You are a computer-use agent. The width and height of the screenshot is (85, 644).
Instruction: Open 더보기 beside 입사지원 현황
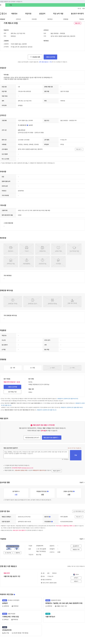[x=82, y=482]
